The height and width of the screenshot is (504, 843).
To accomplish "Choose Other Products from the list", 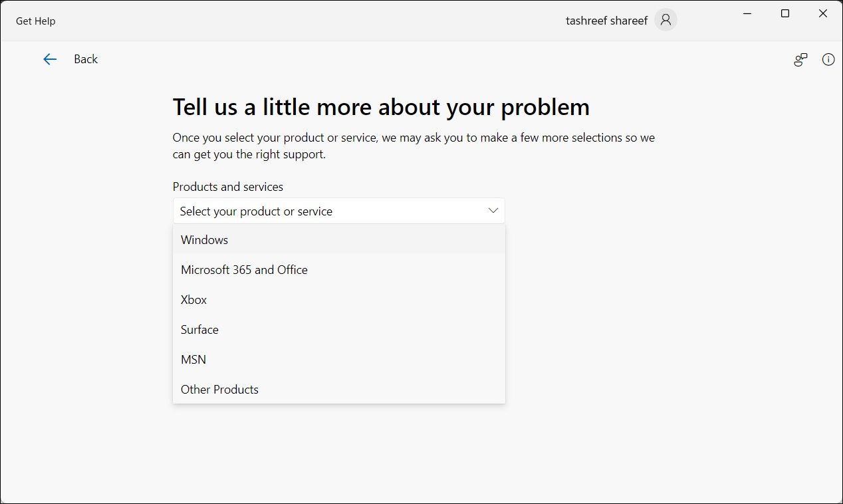I will 219,389.
